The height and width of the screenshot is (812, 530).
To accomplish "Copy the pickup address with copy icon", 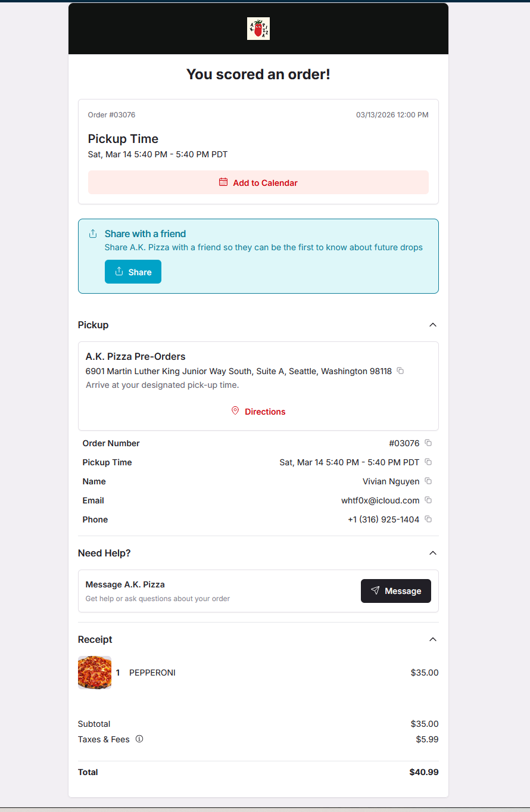I will (400, 371).
